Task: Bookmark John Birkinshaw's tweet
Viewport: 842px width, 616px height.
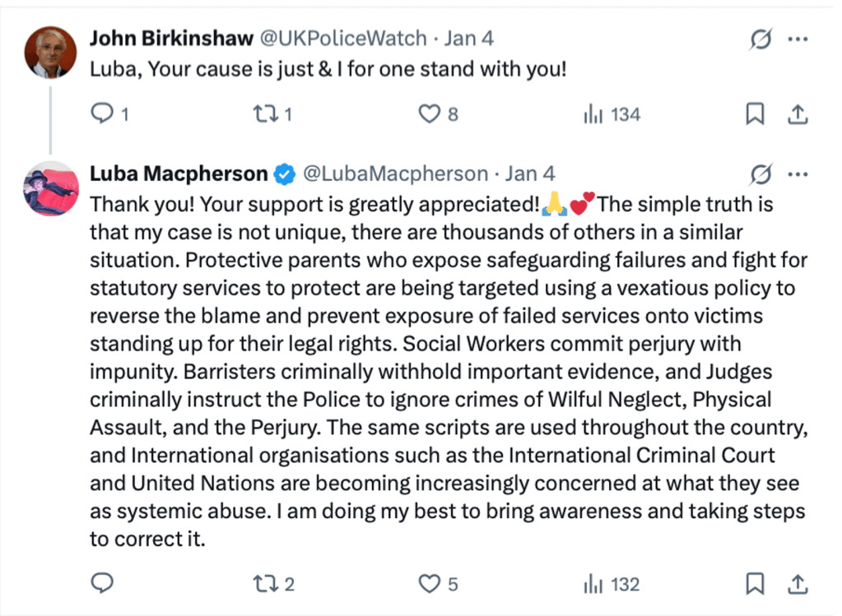Action: [x=754, y=114]
